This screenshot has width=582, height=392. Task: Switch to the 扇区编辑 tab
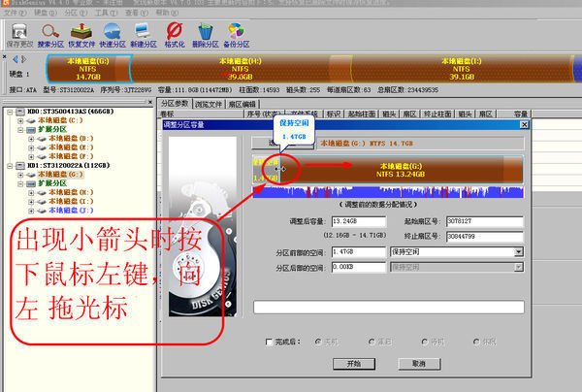coord(242,105)
